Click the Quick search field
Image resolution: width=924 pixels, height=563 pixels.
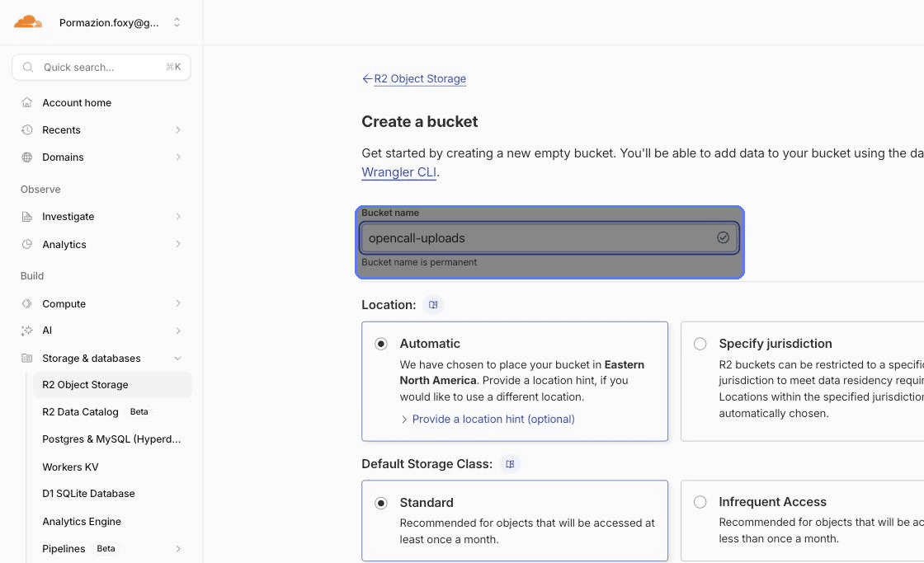click(101, 67)
